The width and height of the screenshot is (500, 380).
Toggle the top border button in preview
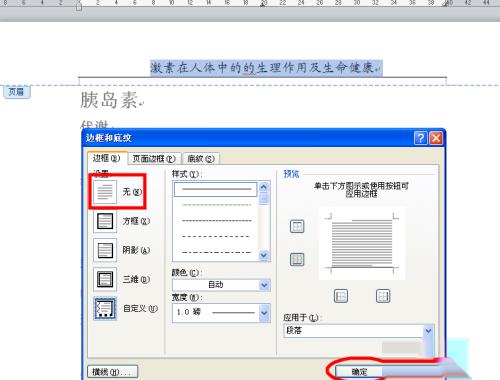click(297, 226)
